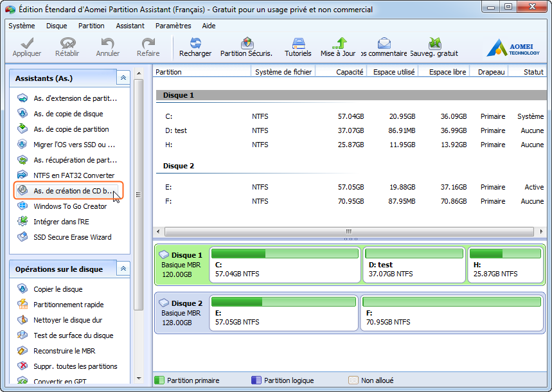Select Disque 1 Basique MBR label
Image resolution: width=552 pixels, height=392 pixels.
[182, 265]
